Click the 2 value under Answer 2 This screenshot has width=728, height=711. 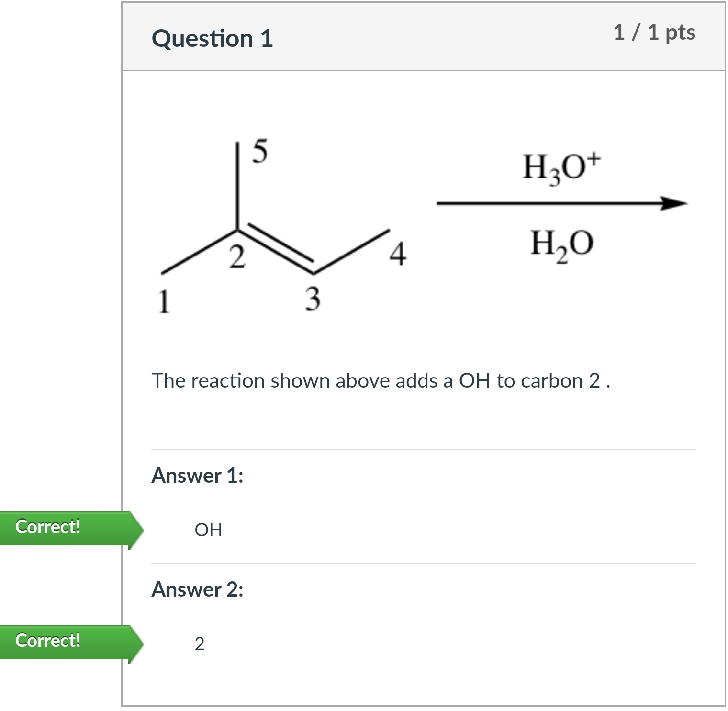tap(200, 644)
